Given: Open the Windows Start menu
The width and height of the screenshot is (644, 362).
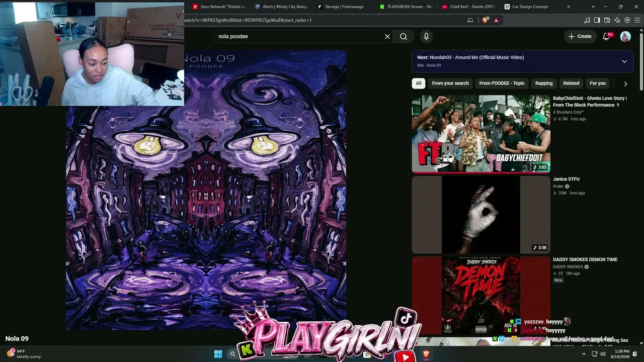Looking at the screenshot, I should click(218, 354).
